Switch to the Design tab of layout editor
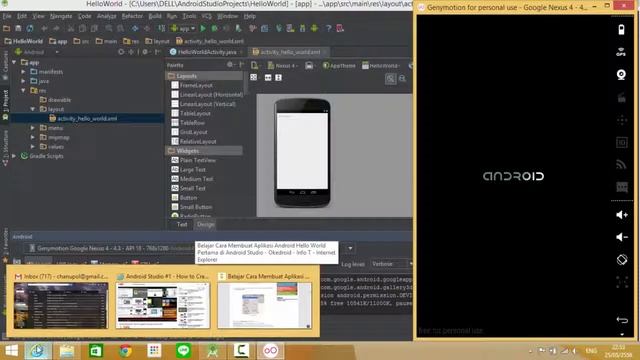This screenshot has height=360, width=640. pos(205,224)
